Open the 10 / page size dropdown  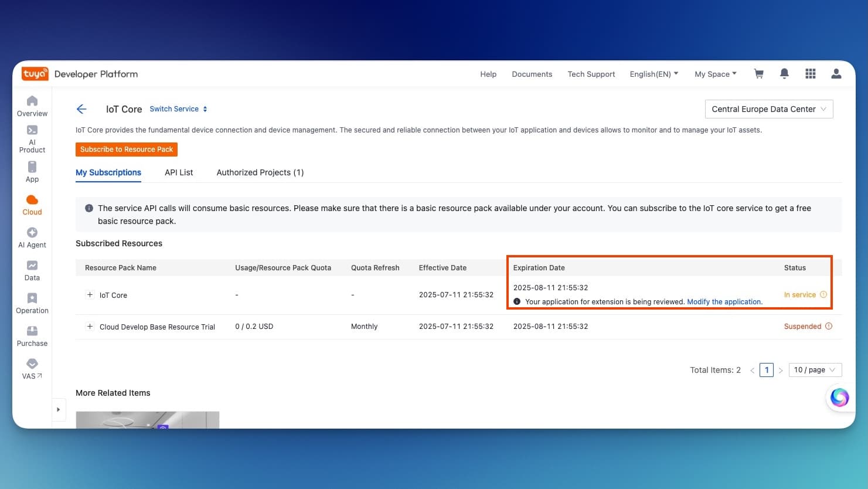815,370
